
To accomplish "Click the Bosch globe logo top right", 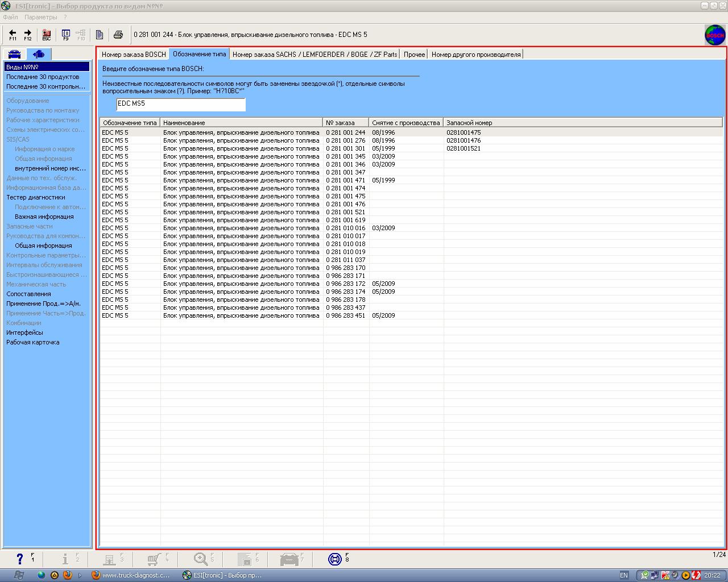I will pos(715,35).
